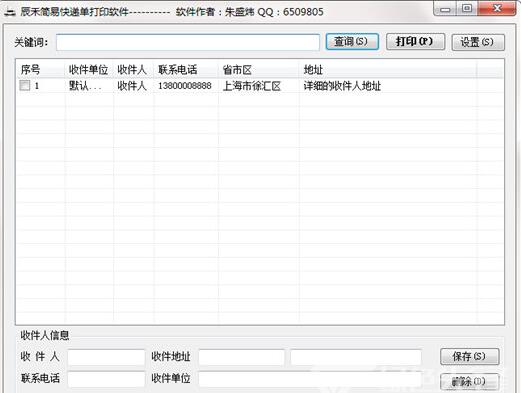Select the cell 上海市徐汇区
The width and height of the screenshot is (521, 393).
252,86
